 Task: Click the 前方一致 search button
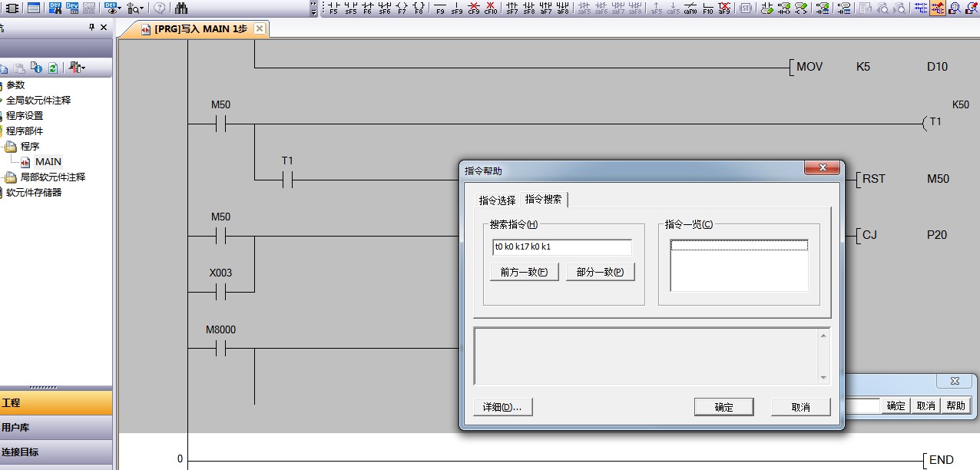click(x=524, y=272)
